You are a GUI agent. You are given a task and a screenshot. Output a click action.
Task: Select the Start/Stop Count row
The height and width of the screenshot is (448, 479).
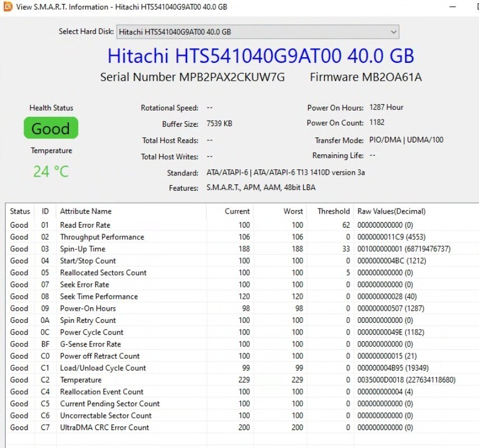pyautogui.click(x=242, y=261)
